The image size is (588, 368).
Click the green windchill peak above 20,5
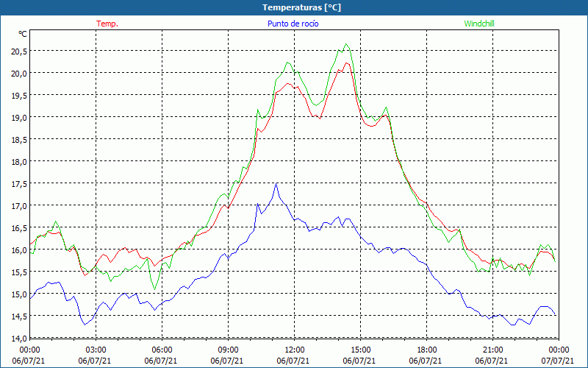tap(346, 44)
